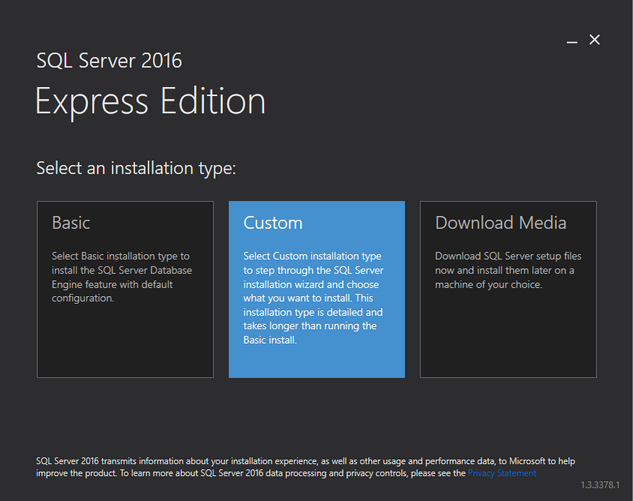This screenshot has width=633, height=501.
Task: Close the SQL Server 2016 installer
Action: click(x=594, y=40)
